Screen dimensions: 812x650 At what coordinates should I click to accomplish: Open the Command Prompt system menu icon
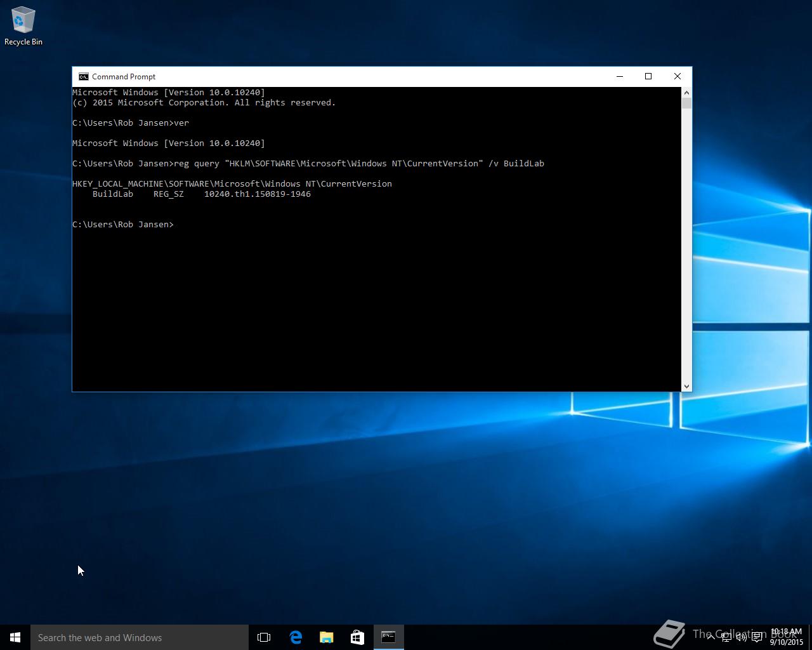[x=83, y=77]
